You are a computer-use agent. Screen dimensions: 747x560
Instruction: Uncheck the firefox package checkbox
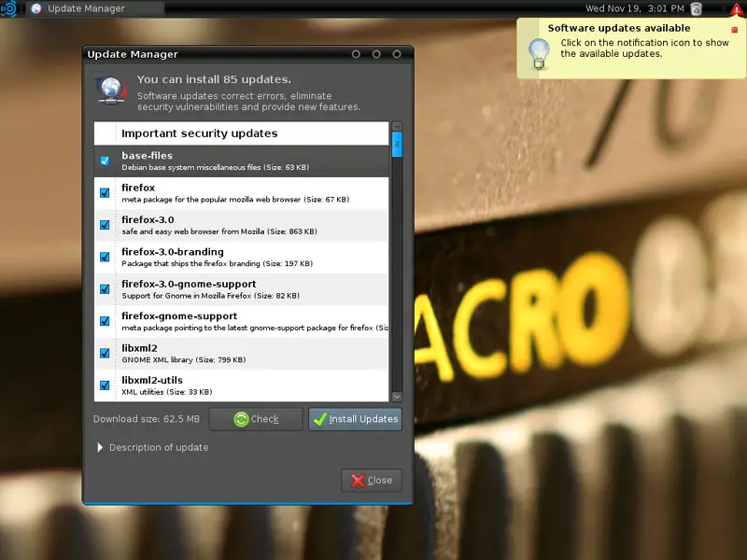105,193
